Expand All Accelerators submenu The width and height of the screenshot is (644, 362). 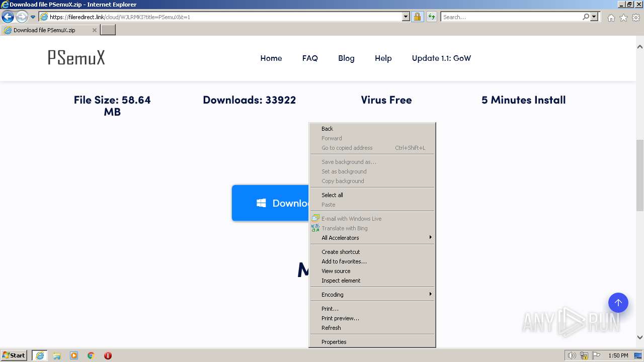(x=372, y=238)
